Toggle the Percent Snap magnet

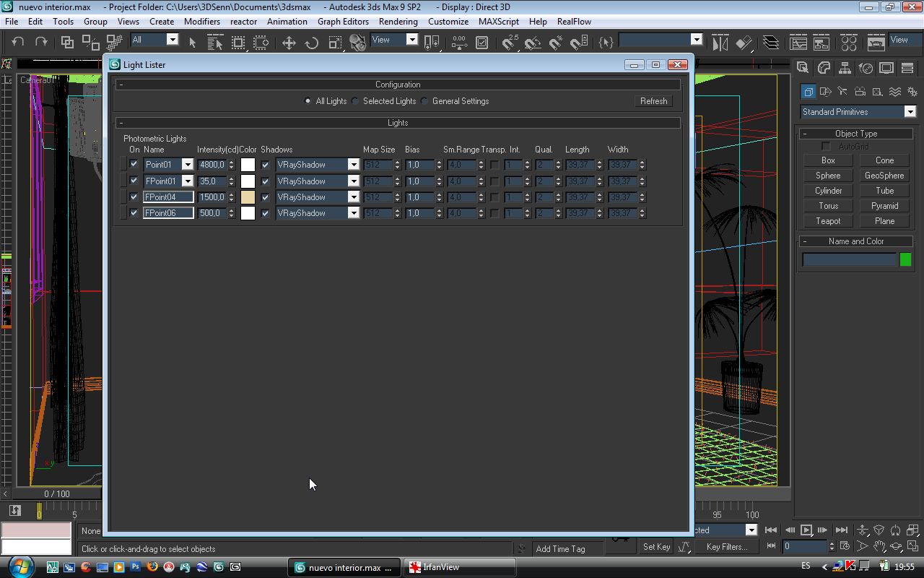[556, 43]
